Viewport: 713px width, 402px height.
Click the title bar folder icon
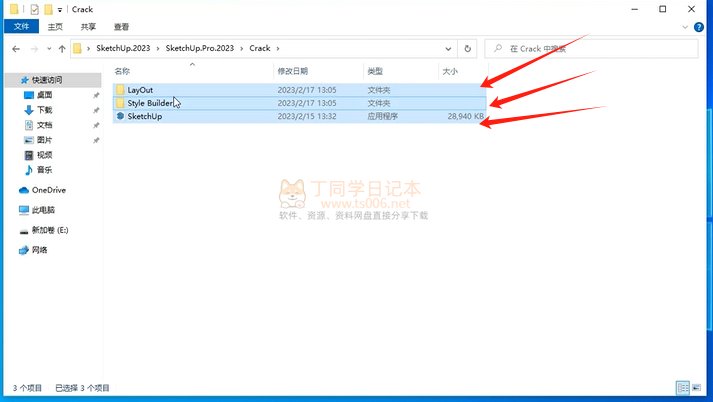coord(14,9)
